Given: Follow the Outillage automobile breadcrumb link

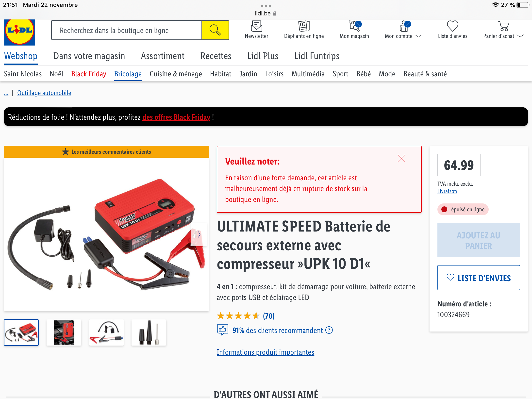Looking at the screenshot, I should click(44, 93).
